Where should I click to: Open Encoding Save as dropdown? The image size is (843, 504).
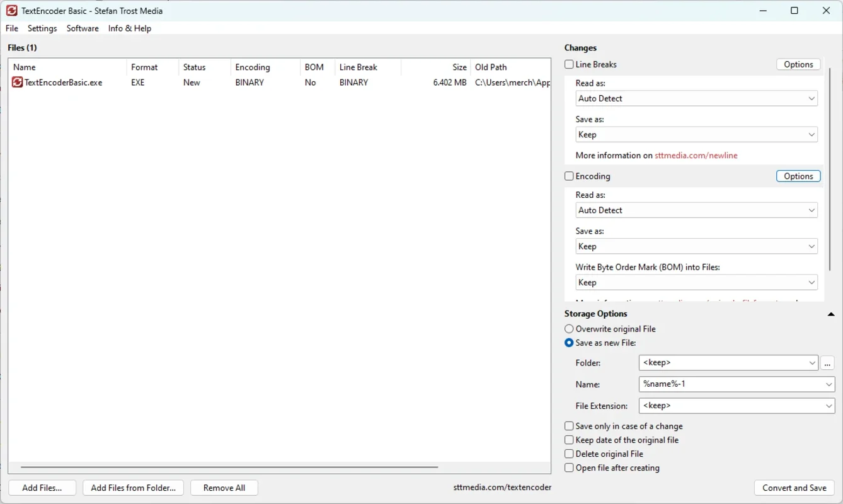click(697, 246)
